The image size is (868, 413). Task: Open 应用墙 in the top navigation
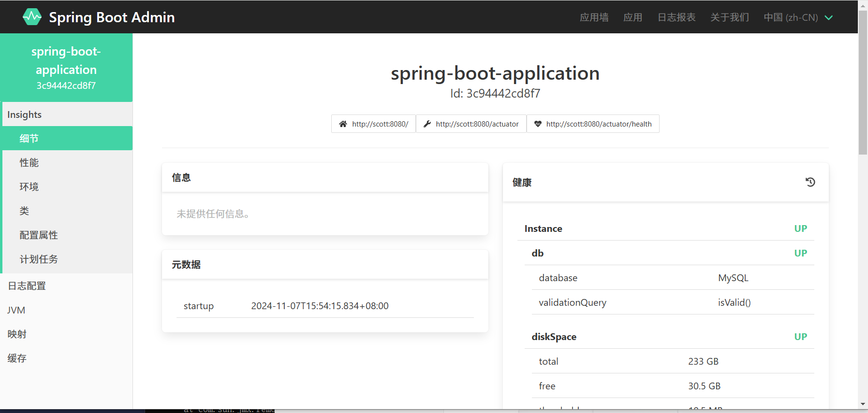(594, 17)
